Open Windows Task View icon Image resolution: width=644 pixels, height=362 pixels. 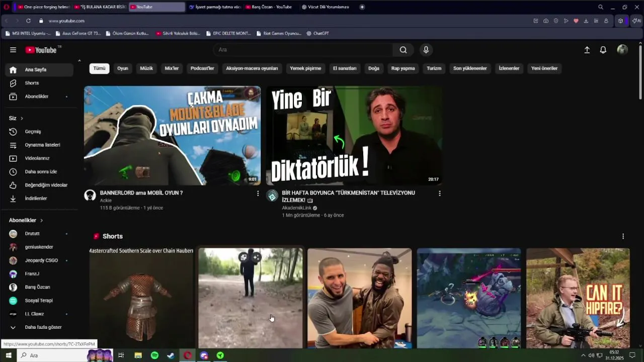pos(121,355)
